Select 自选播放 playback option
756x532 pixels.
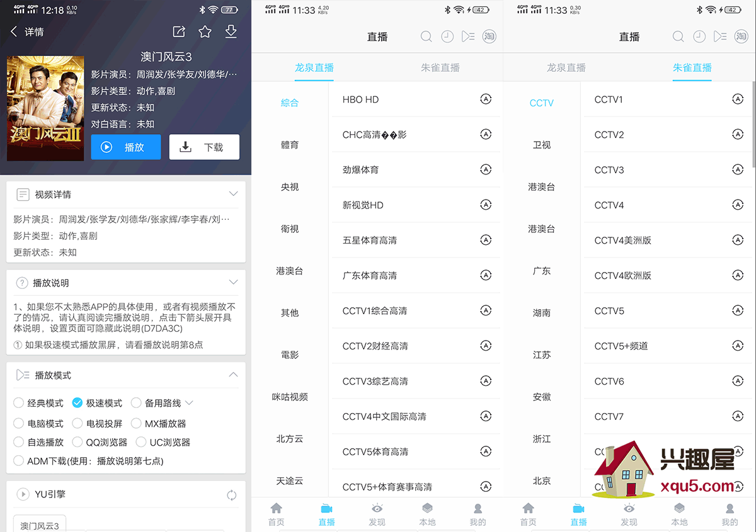[38, 442]
